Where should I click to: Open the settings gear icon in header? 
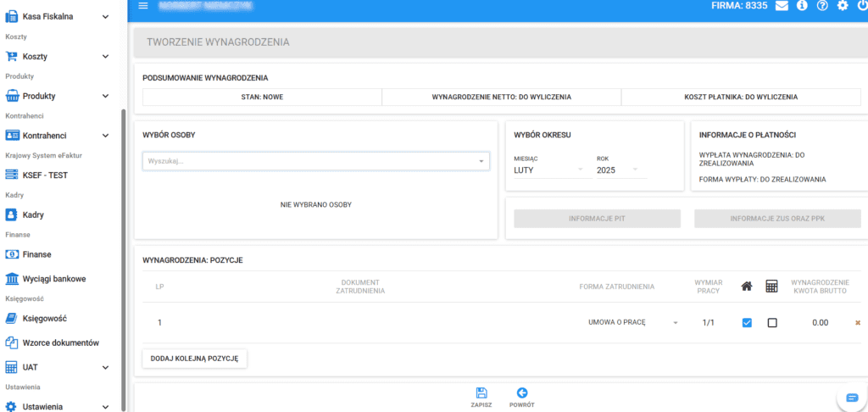[842, 6]
